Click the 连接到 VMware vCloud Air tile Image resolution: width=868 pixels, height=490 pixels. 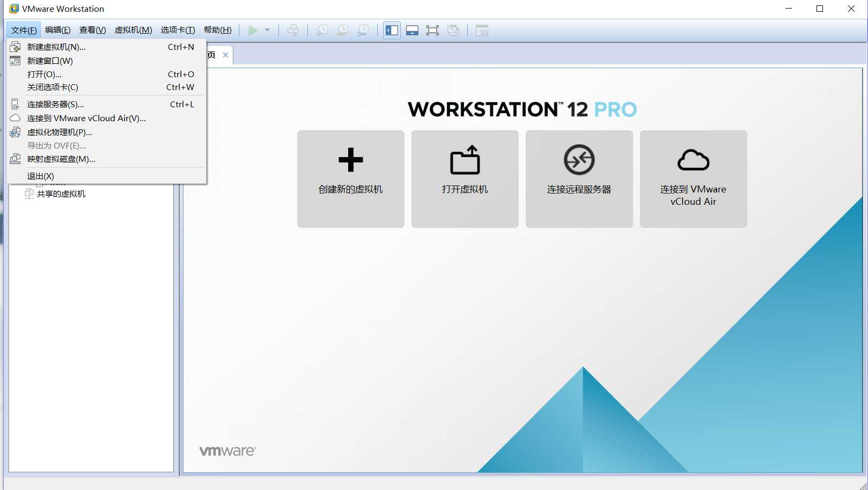tap(694, 179)
